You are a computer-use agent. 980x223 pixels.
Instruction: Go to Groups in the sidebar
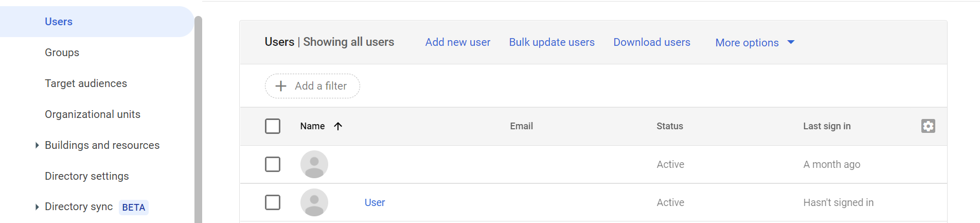62,53
